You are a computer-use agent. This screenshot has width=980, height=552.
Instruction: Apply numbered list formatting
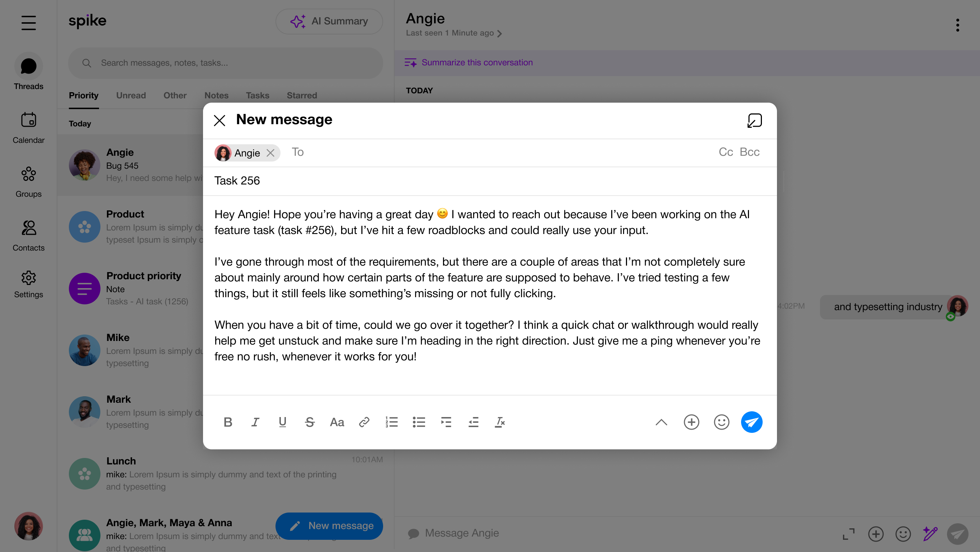click(x=391, y=422)
